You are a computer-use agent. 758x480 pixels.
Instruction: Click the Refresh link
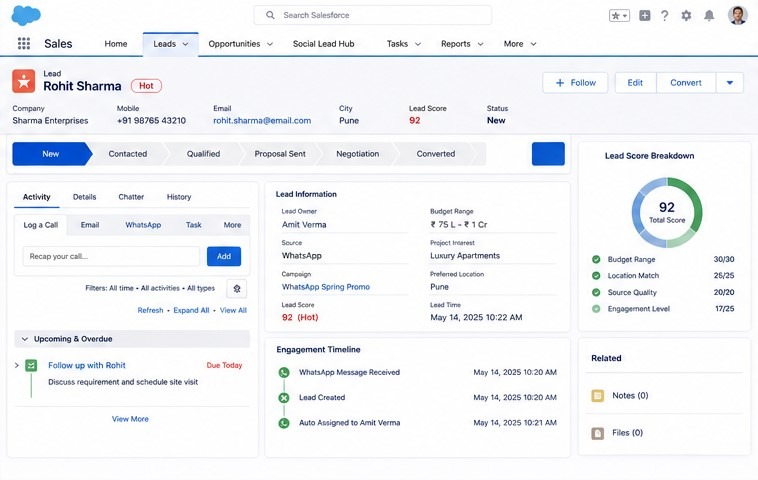point(150,310)
